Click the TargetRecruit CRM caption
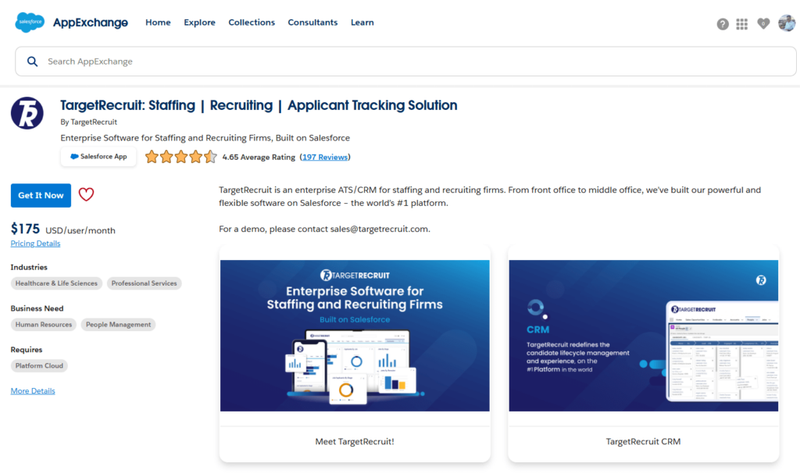Screen dimensions: 800x473 click(643, 441)
